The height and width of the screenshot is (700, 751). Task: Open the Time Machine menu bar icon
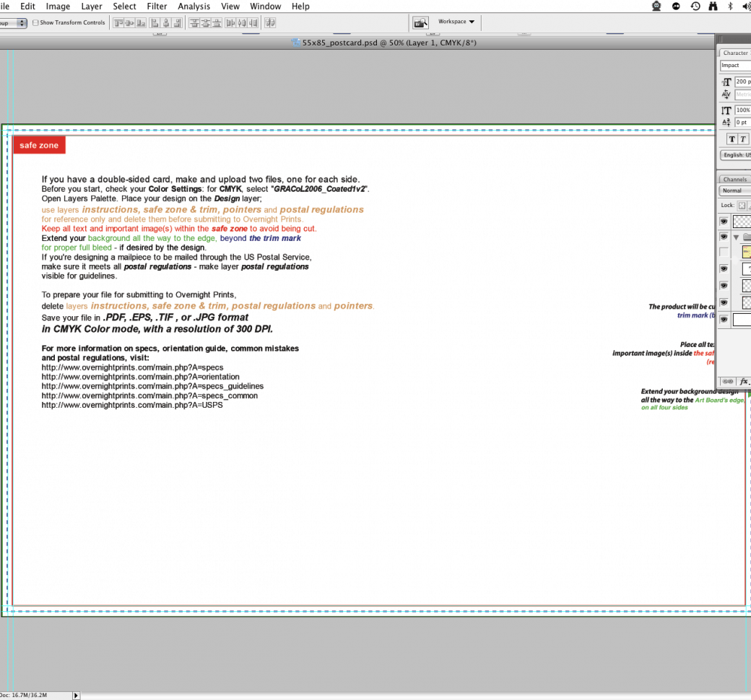(x=695, y=6)
